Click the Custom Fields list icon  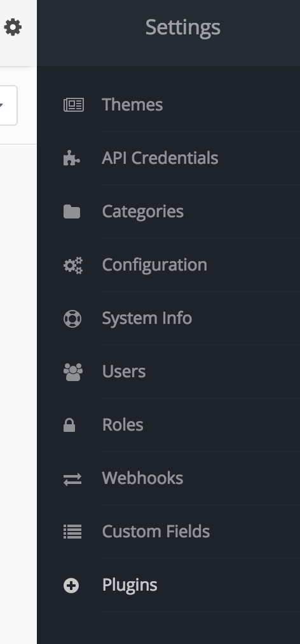coord(72,532)
